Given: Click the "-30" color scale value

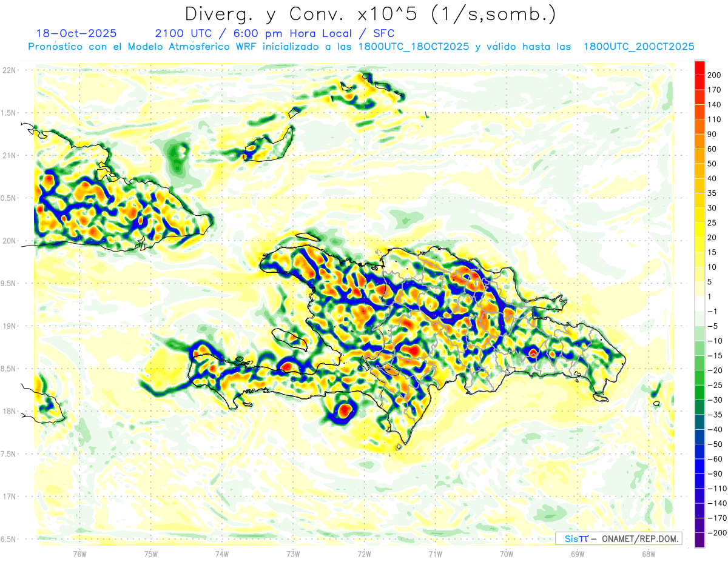Looking at the screenshot, I should (714, 400).
